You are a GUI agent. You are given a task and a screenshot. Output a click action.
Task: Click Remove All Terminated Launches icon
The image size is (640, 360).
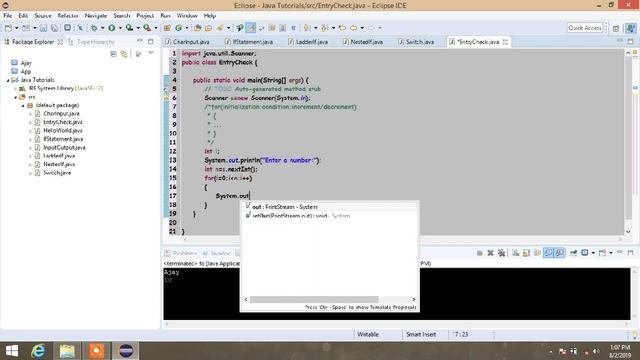click(501, 253)
